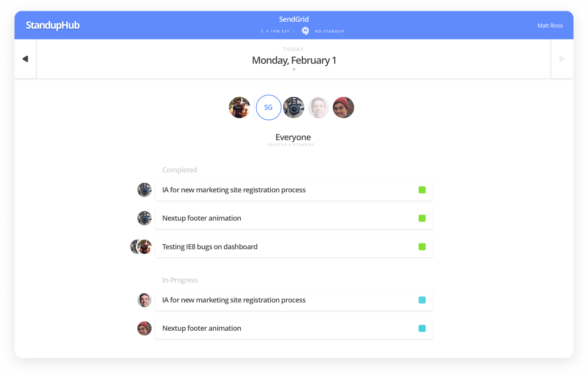The height and width of the screenshot is (376, 588).
Task: Toggle green status on completed Nextup footer animation
Action: pyautogui.click(x=422, y=218)
